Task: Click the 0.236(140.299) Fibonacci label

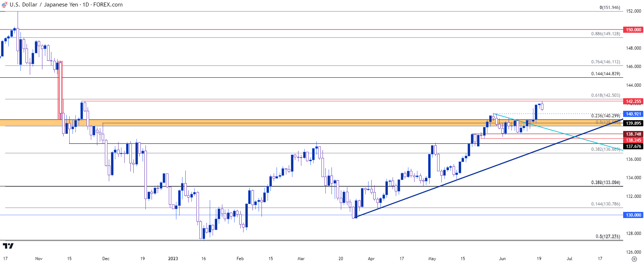Action: point(606,116)
